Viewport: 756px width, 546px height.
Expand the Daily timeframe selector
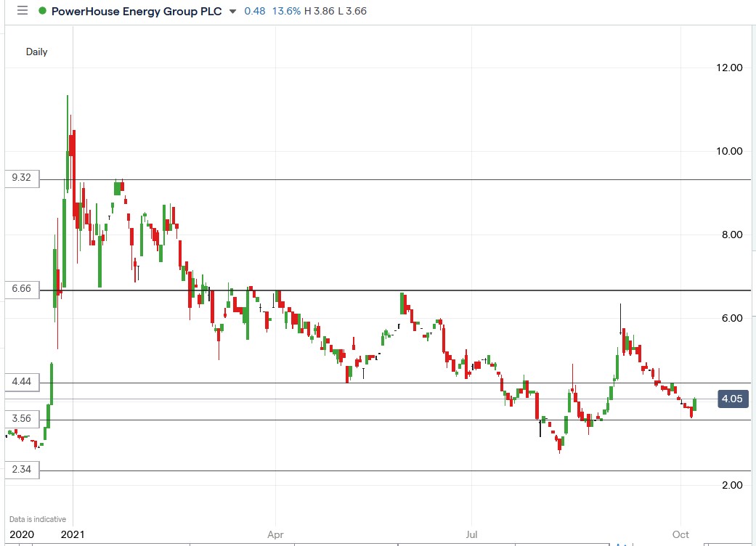click(x=37, y=52)
